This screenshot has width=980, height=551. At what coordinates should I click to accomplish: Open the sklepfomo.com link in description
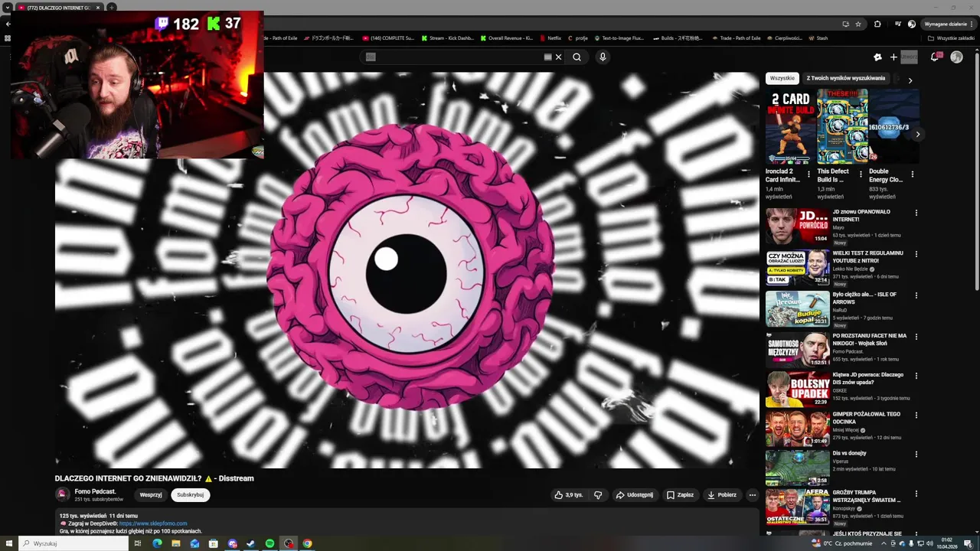tap(153, 523)
